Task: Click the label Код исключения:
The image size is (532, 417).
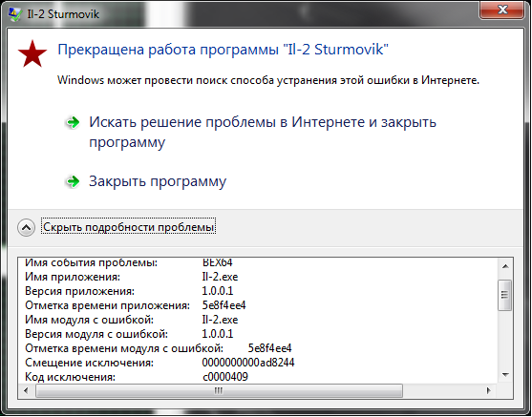Action: 71,377
